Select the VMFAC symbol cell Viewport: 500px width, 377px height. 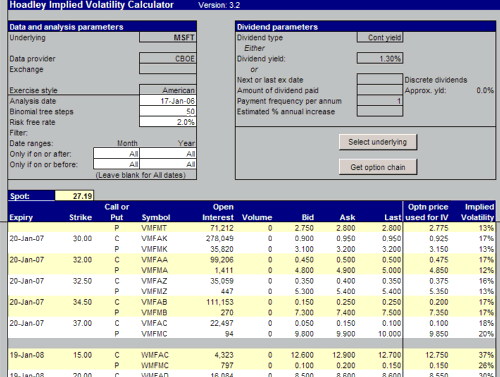[154, 323]
